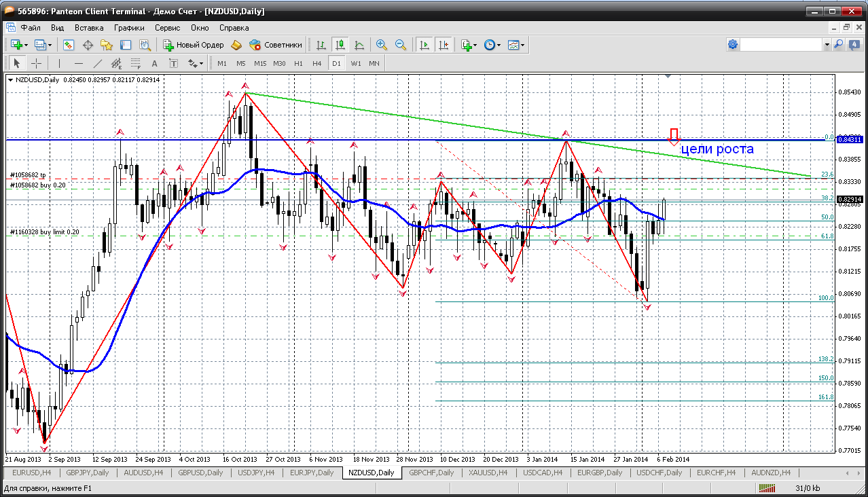The width and height of the screenshot is (868, 497).
Task: Click the Новый Ордер button
Action: 194,45
